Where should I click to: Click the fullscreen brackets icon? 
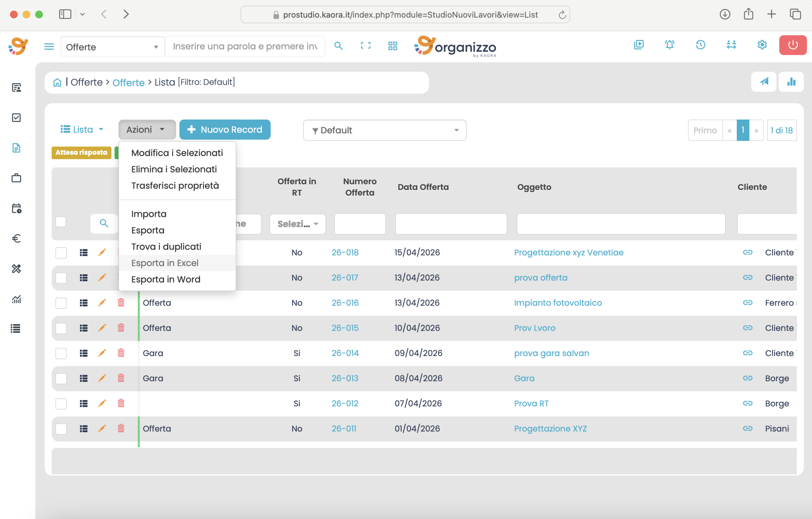coord(365,46)
